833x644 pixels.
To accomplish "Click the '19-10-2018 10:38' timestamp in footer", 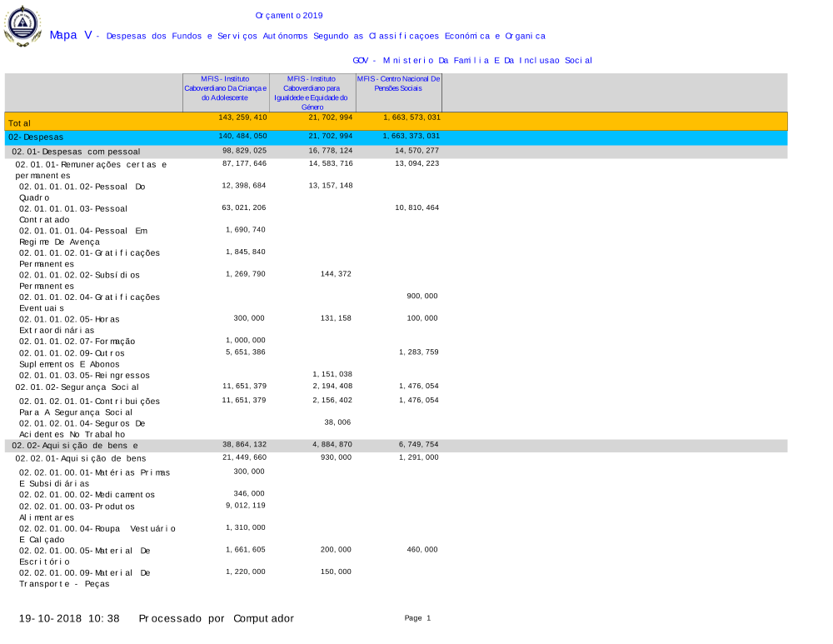I will [x=69, y=619].
